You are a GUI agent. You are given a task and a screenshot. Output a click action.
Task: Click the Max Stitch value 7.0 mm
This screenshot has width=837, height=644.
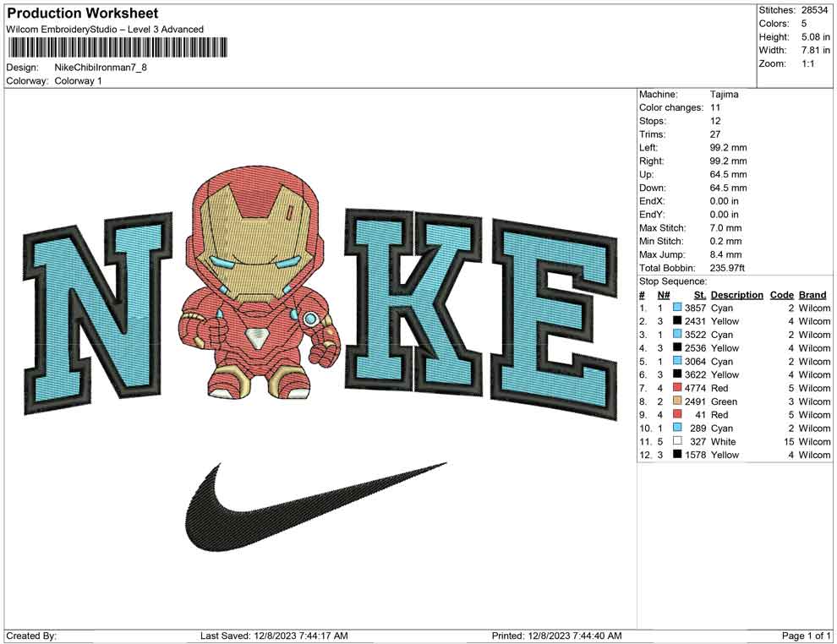tap(725, 227)
